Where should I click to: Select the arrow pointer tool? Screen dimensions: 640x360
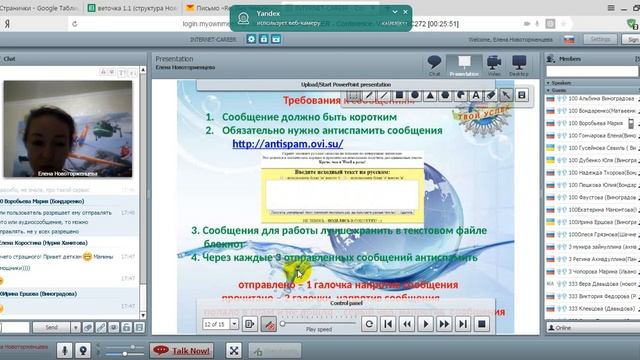[x=506, y=96]
